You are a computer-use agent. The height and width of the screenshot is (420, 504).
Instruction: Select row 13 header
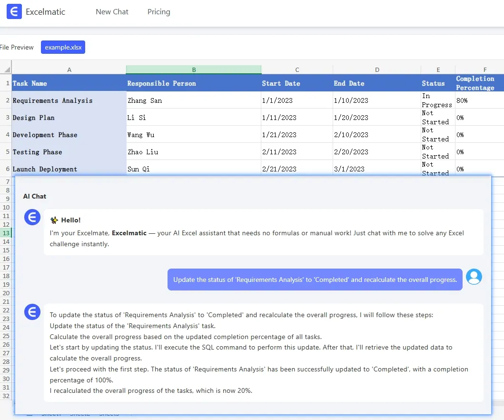[6, 233]
